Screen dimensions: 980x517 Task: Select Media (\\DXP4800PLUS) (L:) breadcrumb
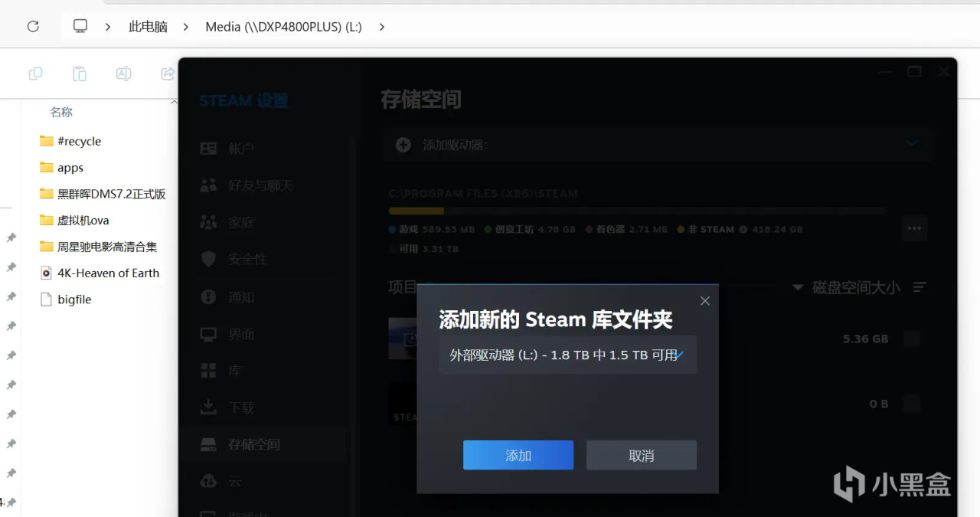click(283, 26)
